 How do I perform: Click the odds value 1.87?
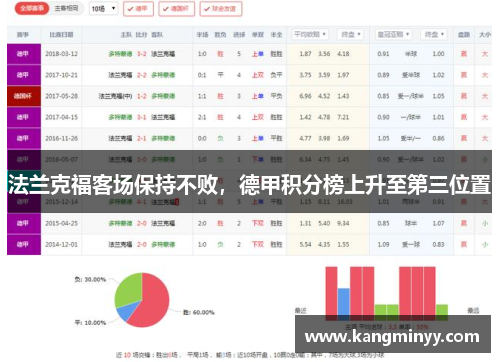click(x=305, y=54)
